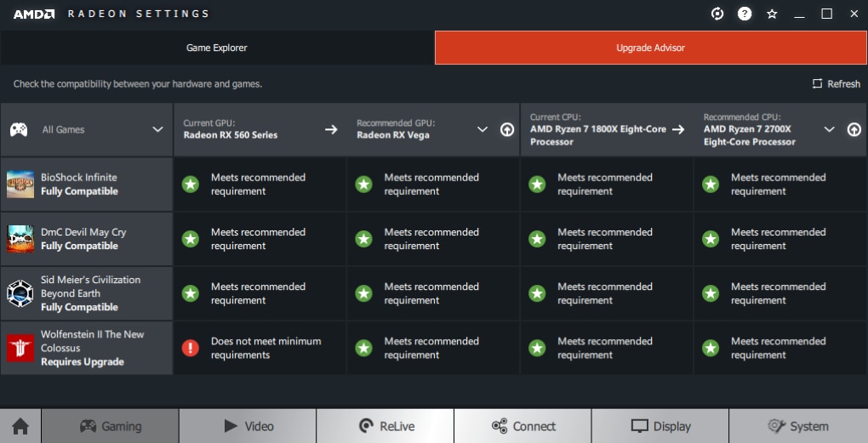Click 'Wolfenstein II The New Colossus' title

point(93,341)
